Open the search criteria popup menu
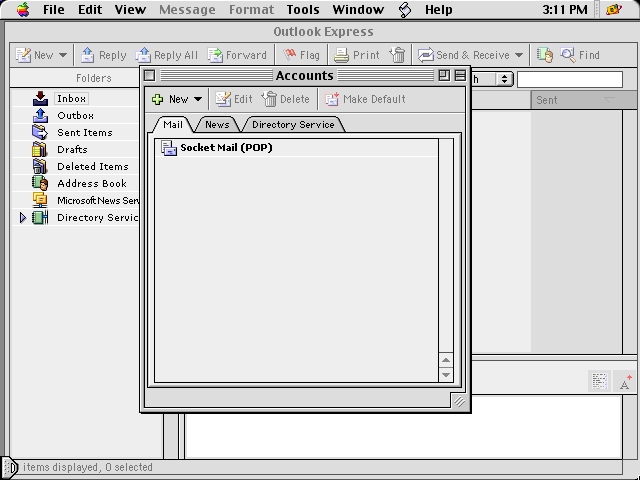The height and width of the screenshot is (480, 640). coord(493,79)
